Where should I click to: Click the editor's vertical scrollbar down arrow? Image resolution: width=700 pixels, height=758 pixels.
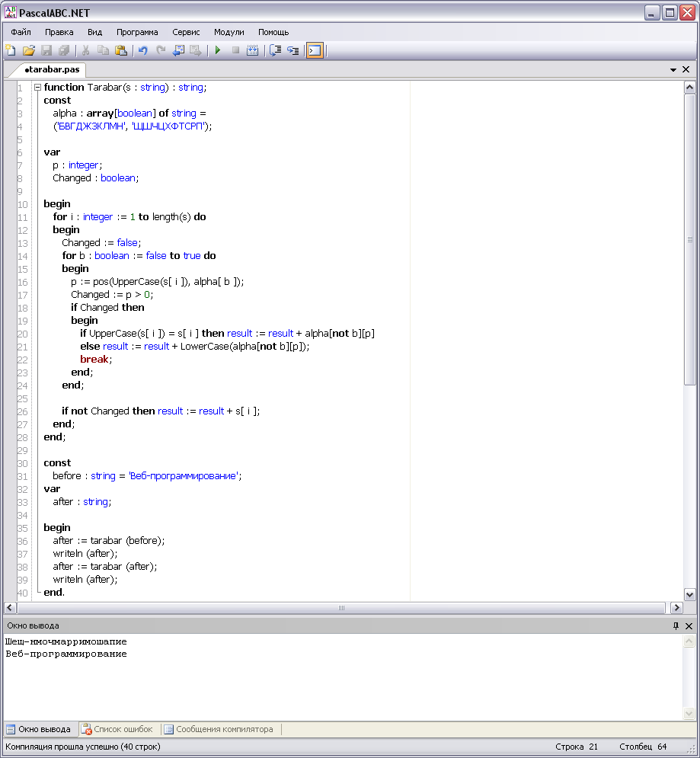pyautogui.click(x=690, y=594)
